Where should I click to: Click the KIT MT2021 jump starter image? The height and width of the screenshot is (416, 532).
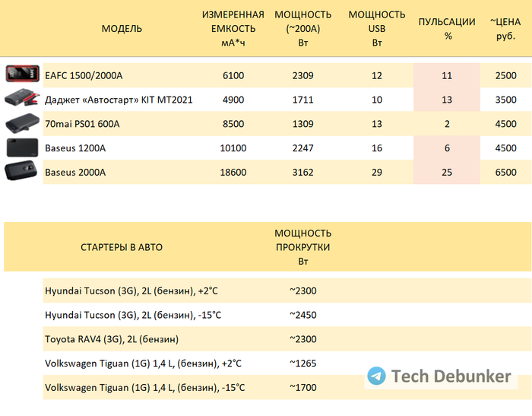[23, 99]
